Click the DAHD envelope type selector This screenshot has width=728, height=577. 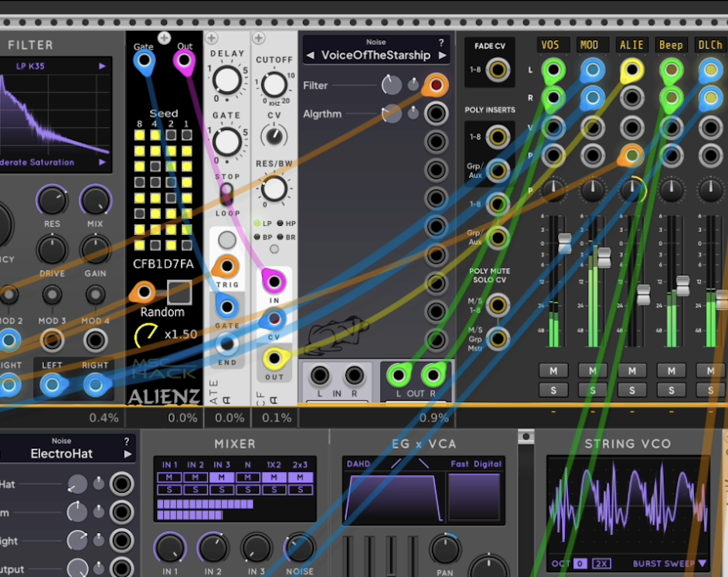[x=359, y=463]
